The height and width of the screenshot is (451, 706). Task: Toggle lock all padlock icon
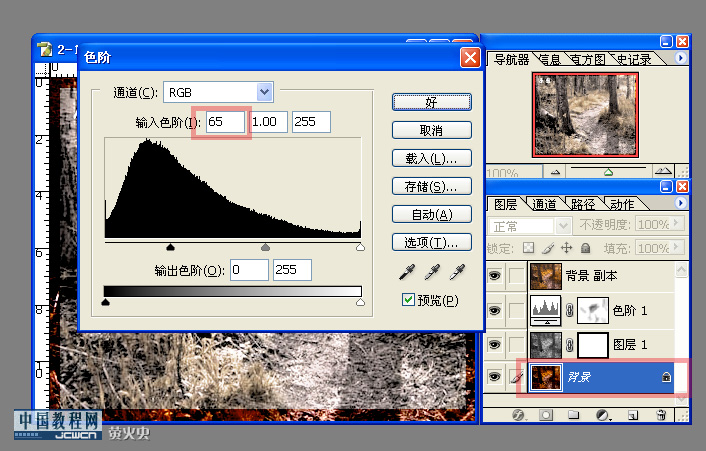point(585,248)
